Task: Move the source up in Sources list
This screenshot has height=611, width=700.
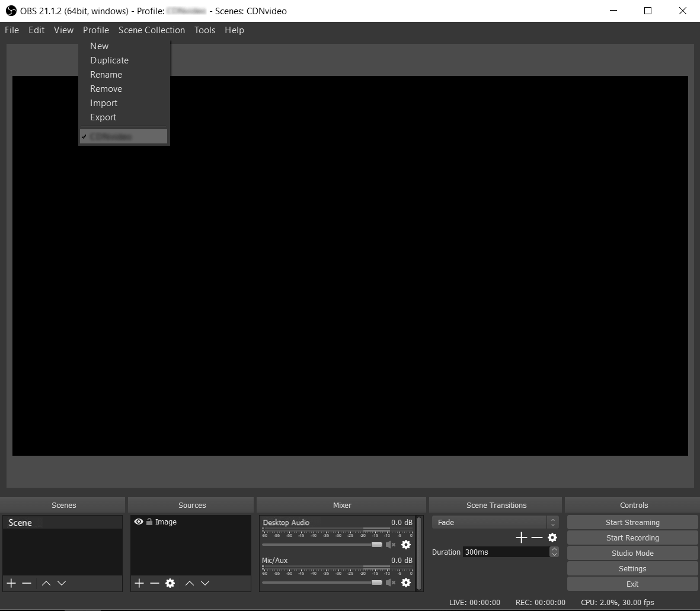Action: [190, 583]
